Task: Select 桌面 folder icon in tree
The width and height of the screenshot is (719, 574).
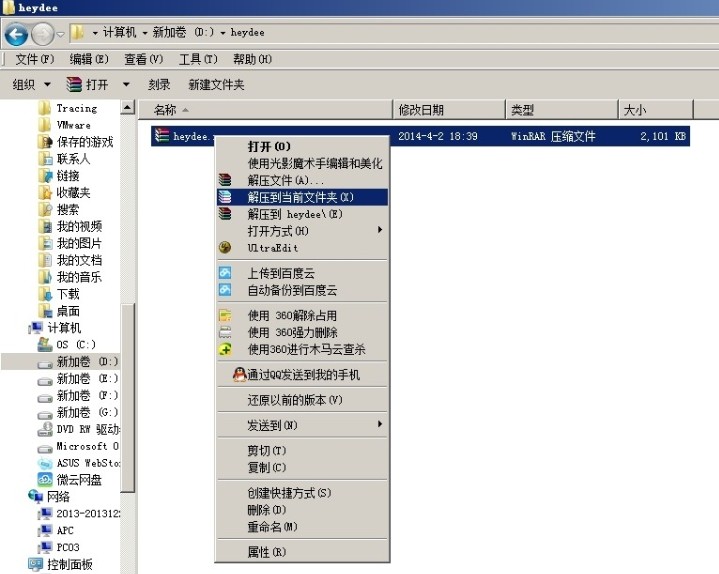Action: 45,311
